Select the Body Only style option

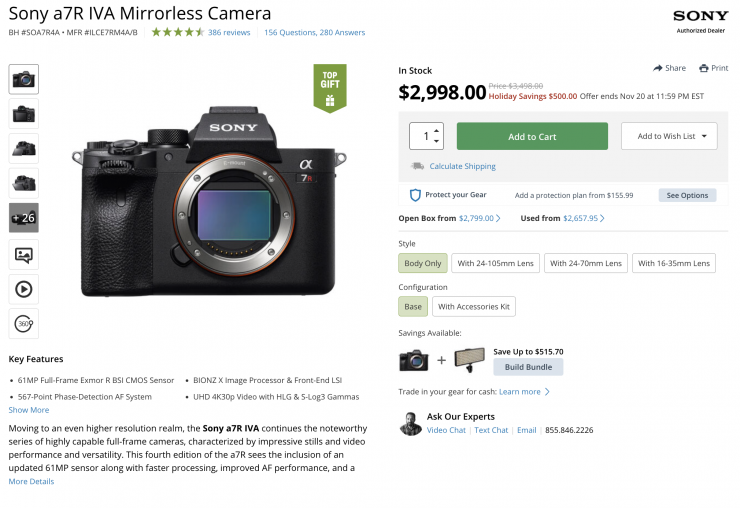point(422,263)
